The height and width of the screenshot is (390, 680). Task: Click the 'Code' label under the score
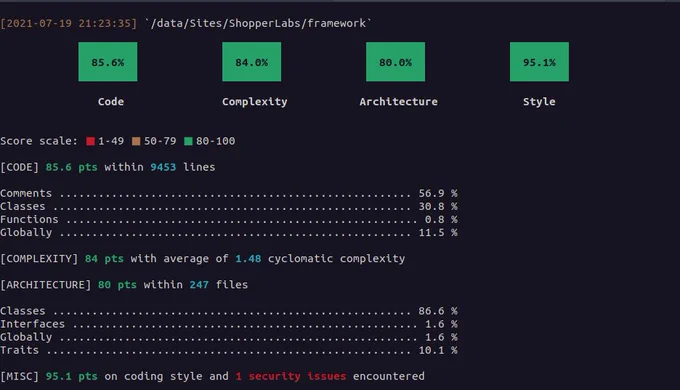tap(111, 102)
